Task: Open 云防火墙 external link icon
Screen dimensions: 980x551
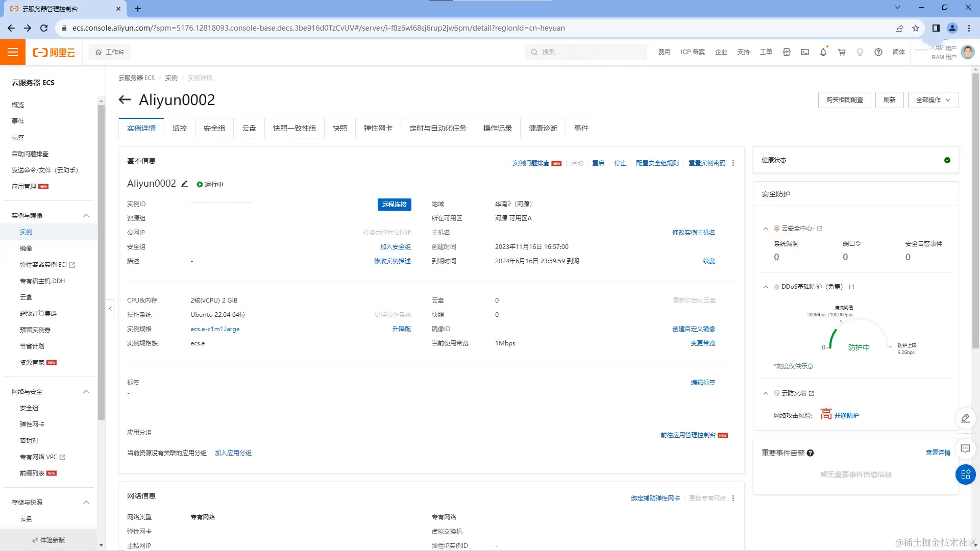Action: (812, 393)
